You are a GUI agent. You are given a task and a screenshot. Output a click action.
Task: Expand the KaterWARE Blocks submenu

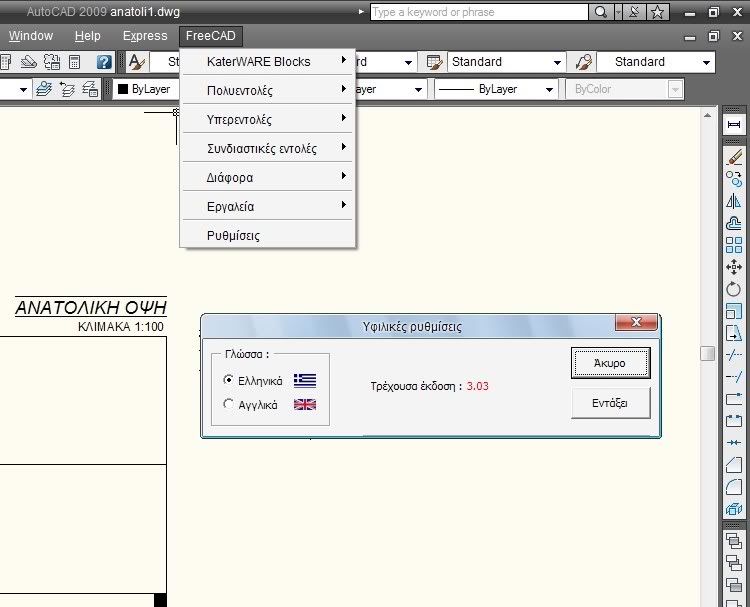coord(267,61)
